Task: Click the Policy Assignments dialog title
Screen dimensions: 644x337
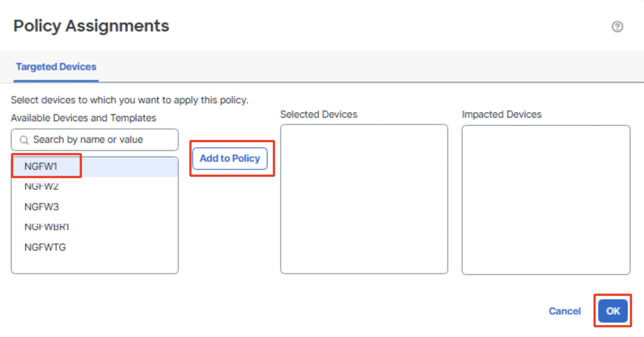Action: coord(91,26)
